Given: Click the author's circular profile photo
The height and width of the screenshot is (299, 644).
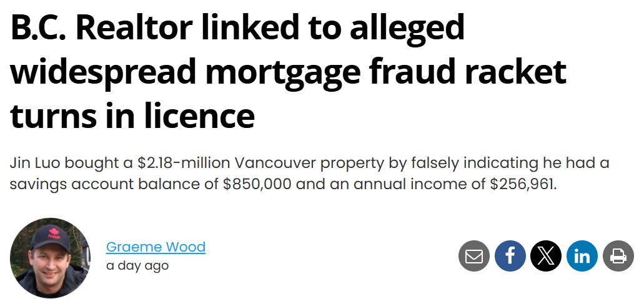Looking at the screenshot, I should 50,258.
